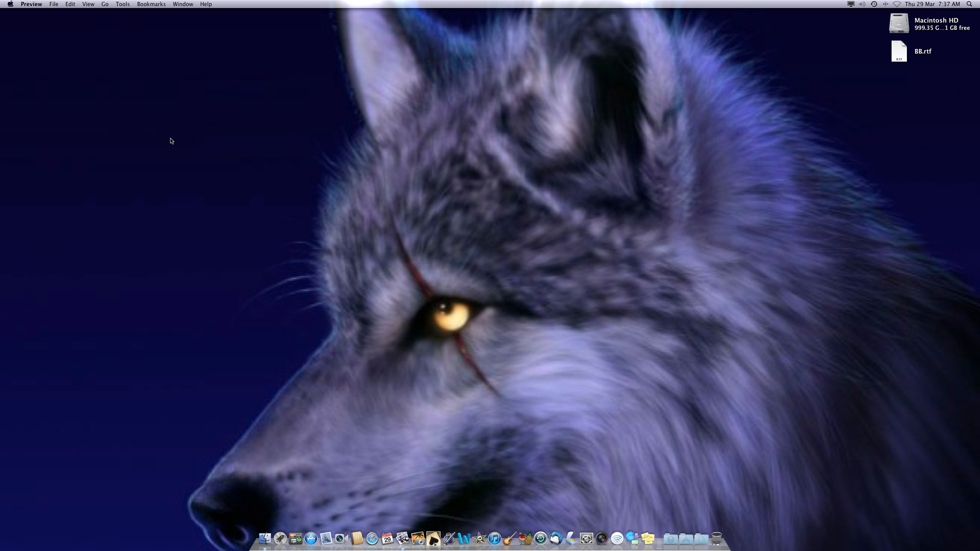980x551 pixels.
Task: Open AirPort Utility Wi-Fi icon in Dock
Action: (x=617, y=539)
